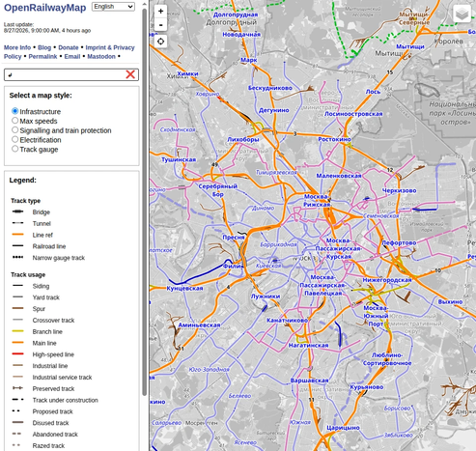Click the Долгопрудная station label
Screen dimensions: 476x451
236,14
